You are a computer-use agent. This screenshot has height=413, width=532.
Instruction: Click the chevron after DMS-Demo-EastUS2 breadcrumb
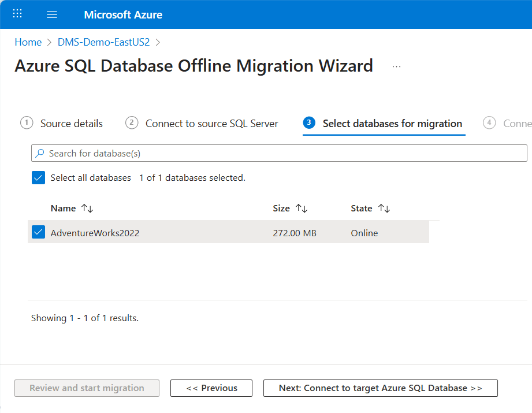point(158,42)
